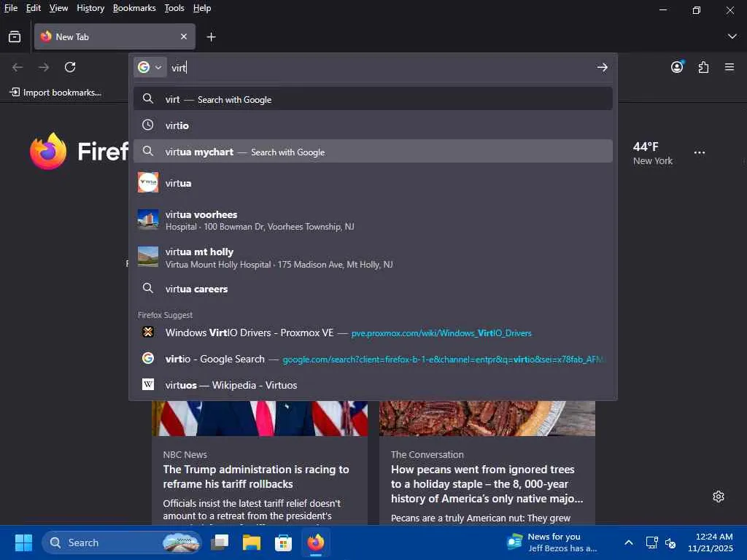This screenshot has width=747, height=560.
Task: Close the New Tab tab
Action: coord(184,36)
